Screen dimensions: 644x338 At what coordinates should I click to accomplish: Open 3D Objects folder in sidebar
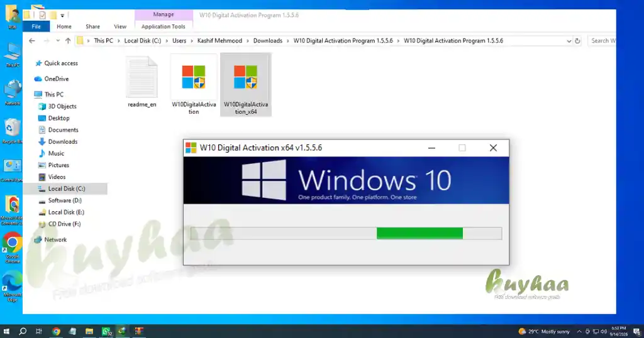click(57, 106)
